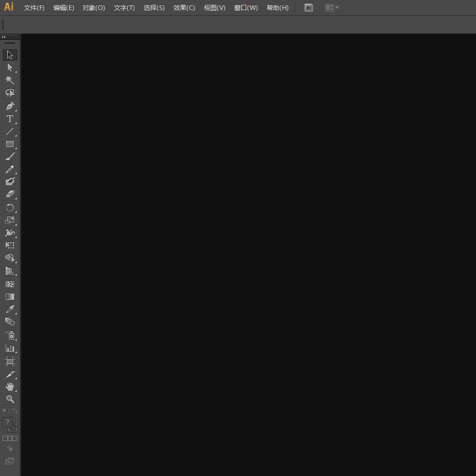Click the Fill swatch with question mark

tap(7, 422)
